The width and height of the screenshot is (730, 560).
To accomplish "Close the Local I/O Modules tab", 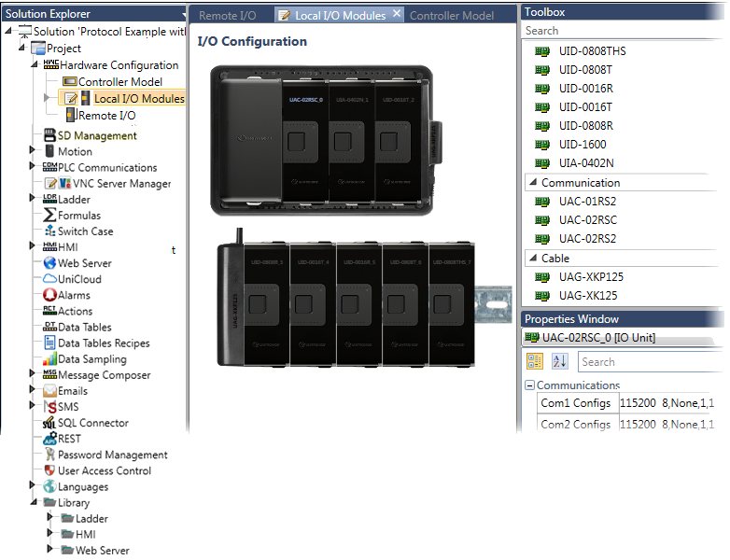I will click(396, 14).
